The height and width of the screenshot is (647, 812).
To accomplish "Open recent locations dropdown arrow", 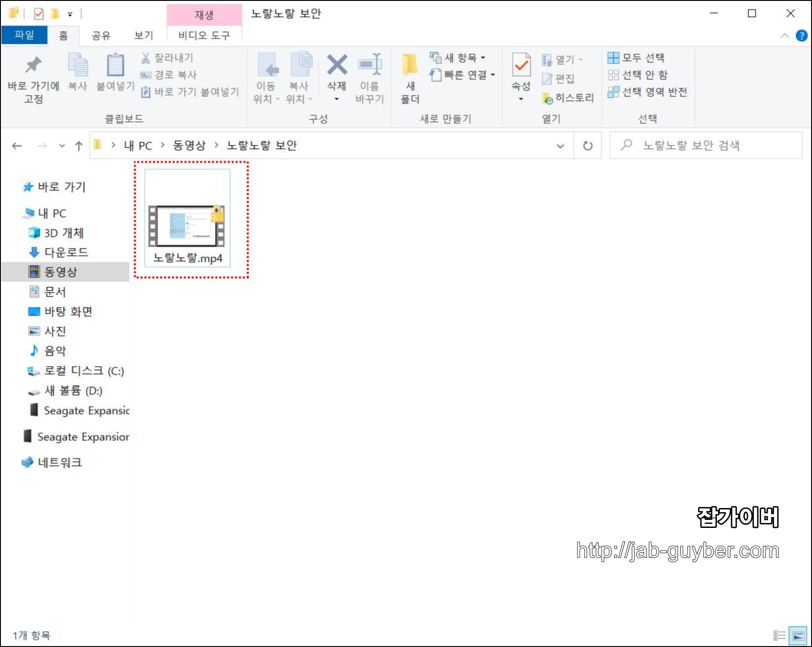I will tap(62, 146).
